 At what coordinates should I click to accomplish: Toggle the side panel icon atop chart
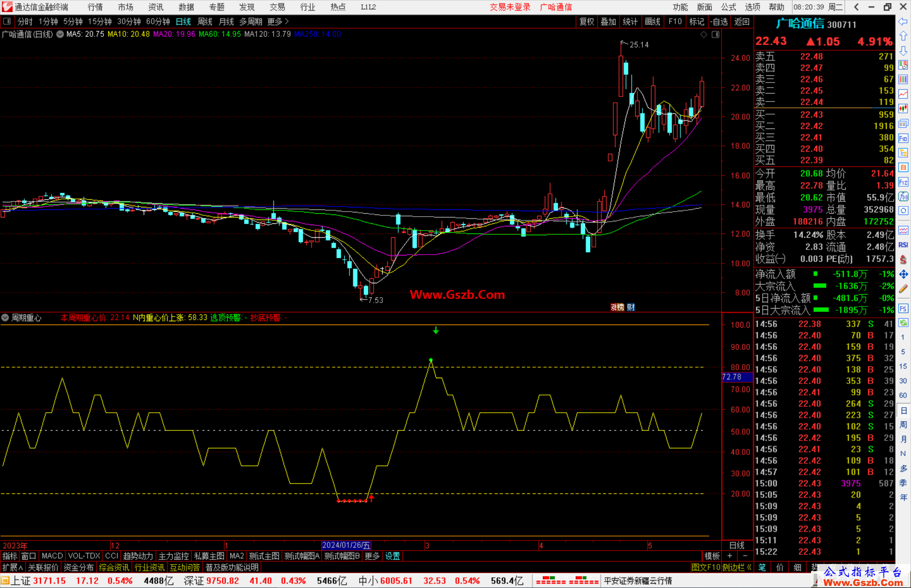pyautogui.click(x=715, y=35)
